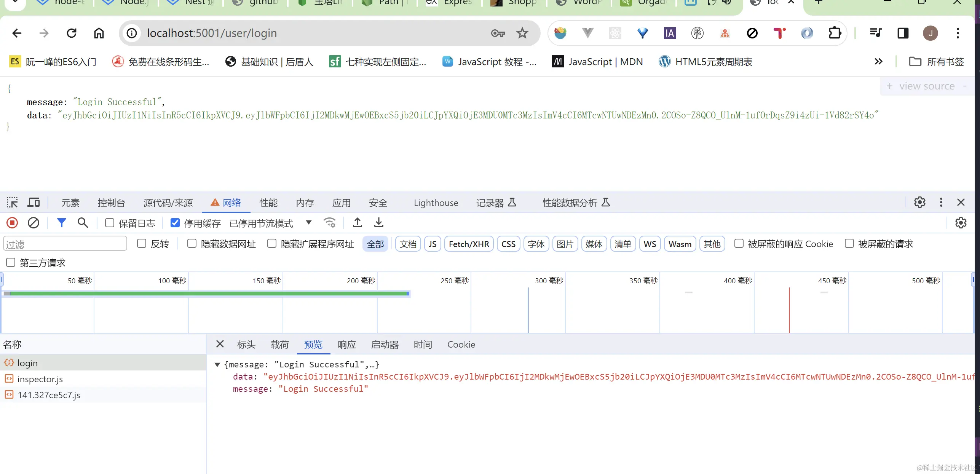Viewport: 980px width, 474px height.
Task: Clear the network log
Action: coord(34,223)
